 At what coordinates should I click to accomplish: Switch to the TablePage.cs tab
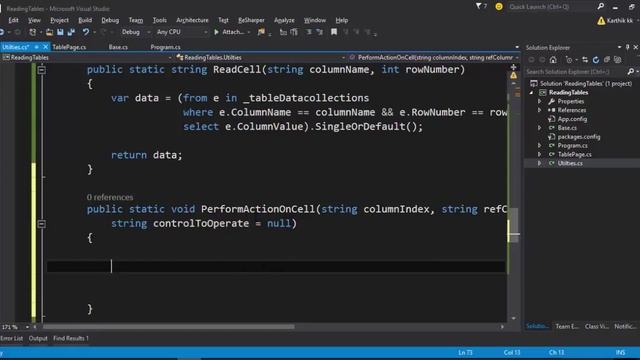pos(69,47)
